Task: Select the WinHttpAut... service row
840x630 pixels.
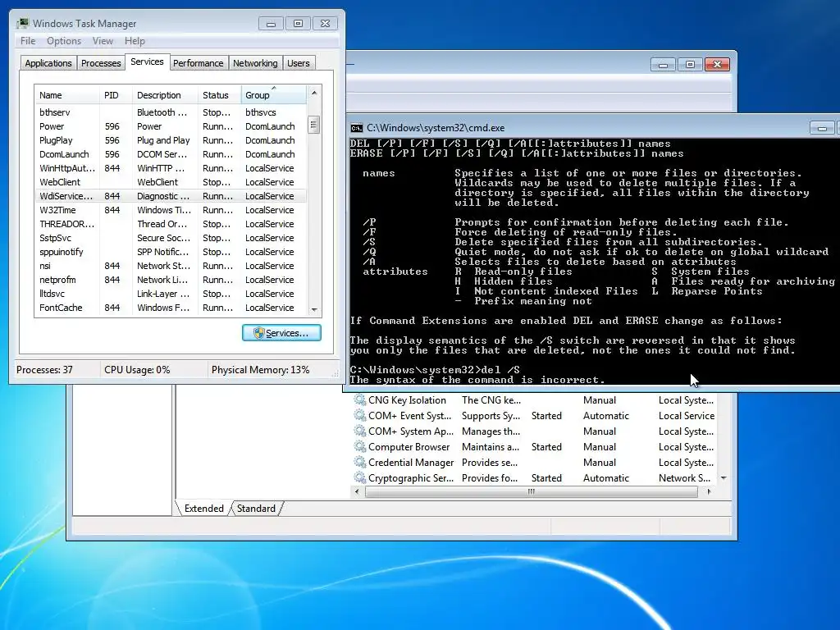Action: click(x=171, y=168)
